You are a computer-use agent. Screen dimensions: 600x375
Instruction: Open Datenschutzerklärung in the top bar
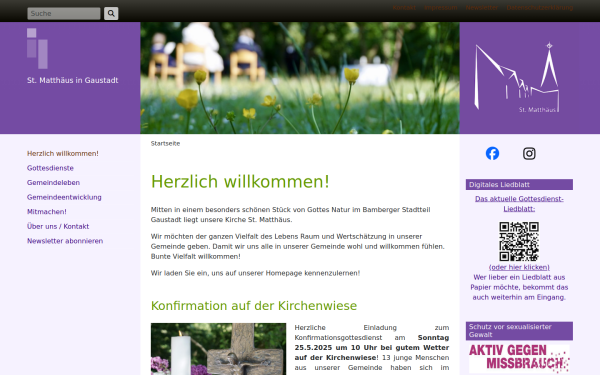coord(540,8)
